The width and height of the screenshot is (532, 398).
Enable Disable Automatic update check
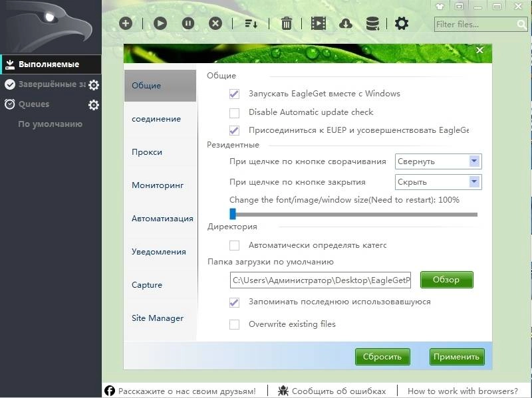[235, 112]
